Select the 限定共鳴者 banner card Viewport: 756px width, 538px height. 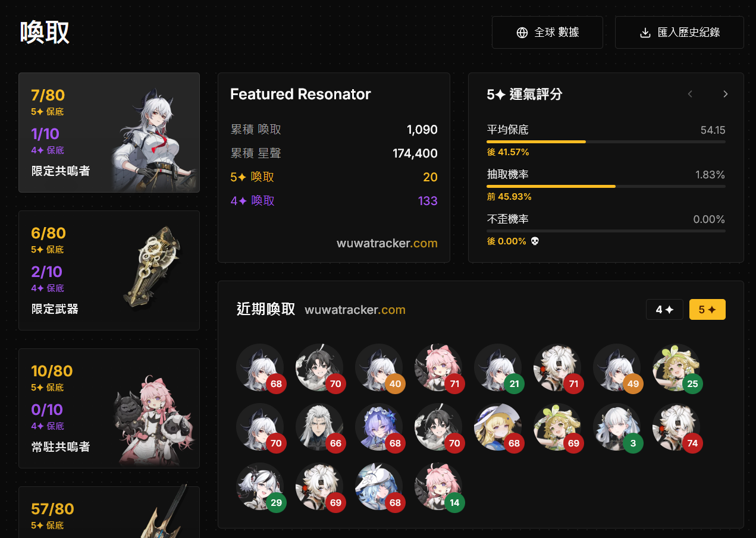[109, 133]
